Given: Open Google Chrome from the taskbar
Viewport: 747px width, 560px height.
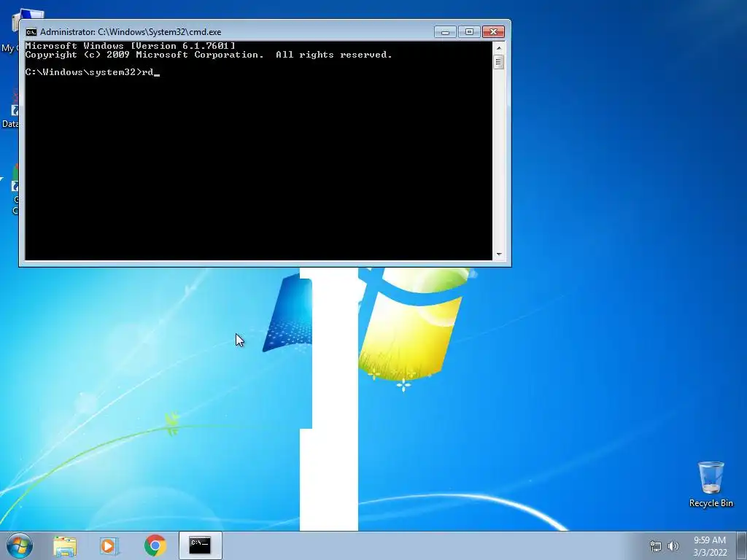Looking at the screenshot, I should click(x=155, y=545).
